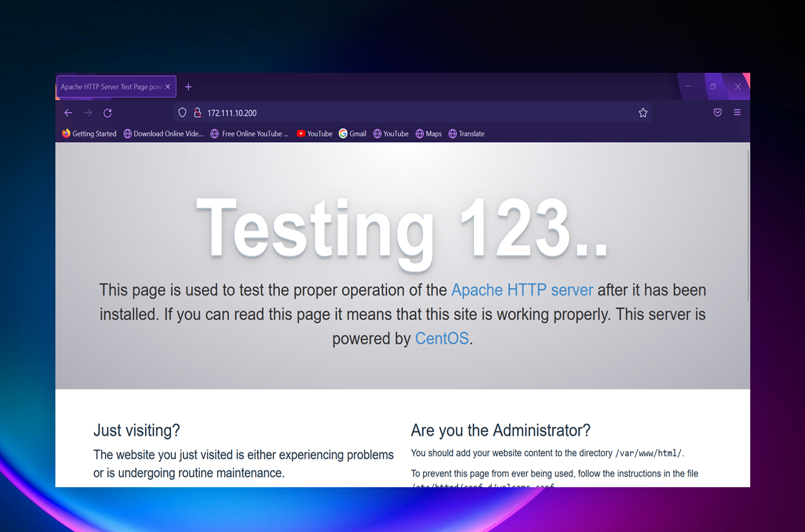Click the "Are you the Administrator?" heading
This screenshot has height=532, width=805.
pos(501,430)
